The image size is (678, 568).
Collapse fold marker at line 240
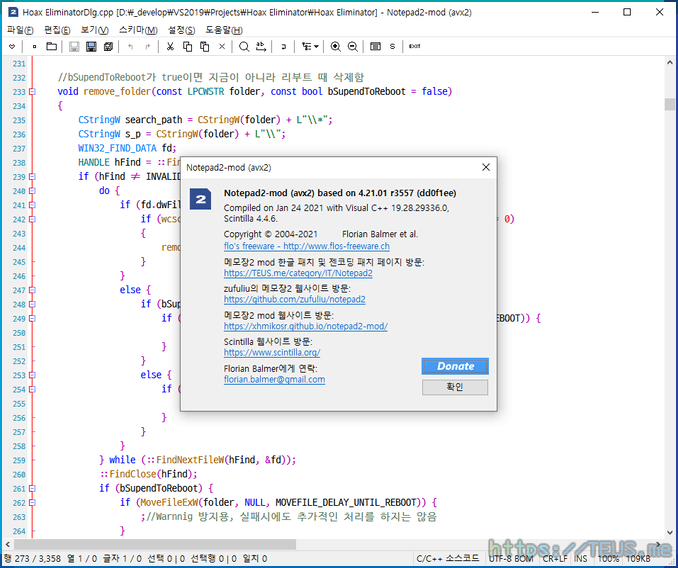coord(32,191)
